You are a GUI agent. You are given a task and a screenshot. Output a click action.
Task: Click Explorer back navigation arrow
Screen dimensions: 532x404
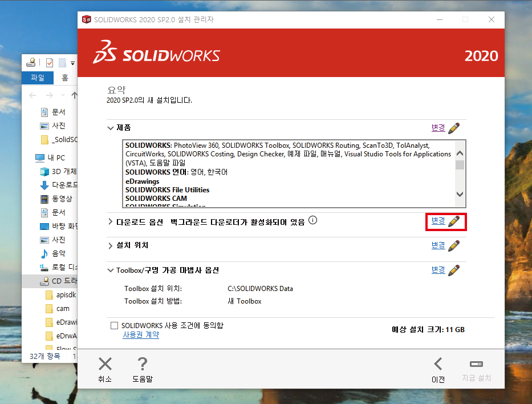coord(33,95)
